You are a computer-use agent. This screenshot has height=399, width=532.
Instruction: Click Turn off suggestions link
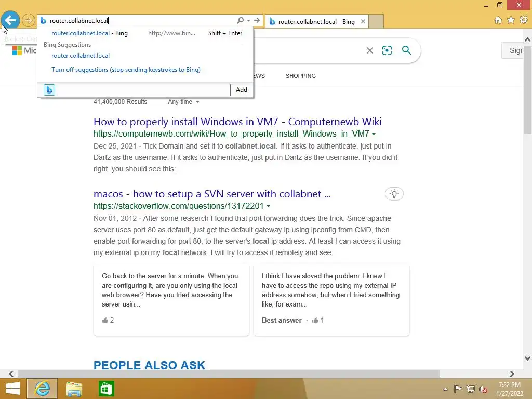[x=126, y=70]
